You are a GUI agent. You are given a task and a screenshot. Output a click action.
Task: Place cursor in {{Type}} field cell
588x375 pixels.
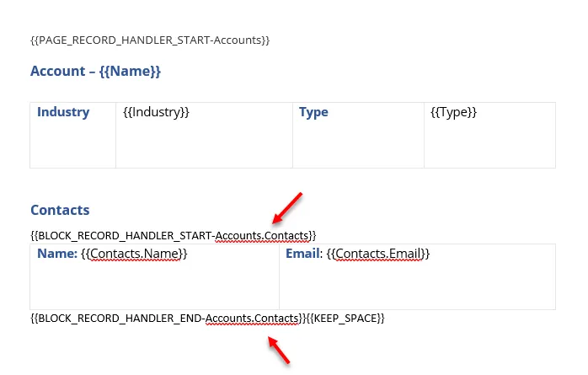(x=489, y=135)
